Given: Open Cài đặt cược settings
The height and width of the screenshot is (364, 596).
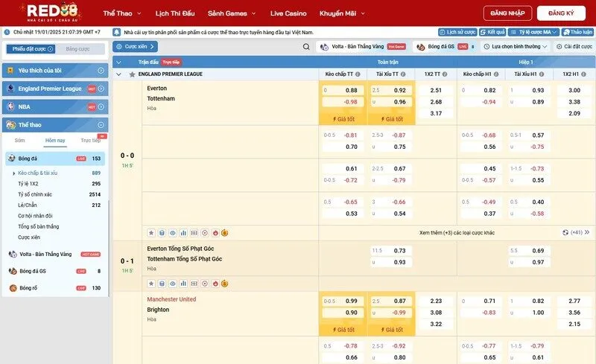Looking at the screenshot, I should pyautogui.click(x=574, y=46).
